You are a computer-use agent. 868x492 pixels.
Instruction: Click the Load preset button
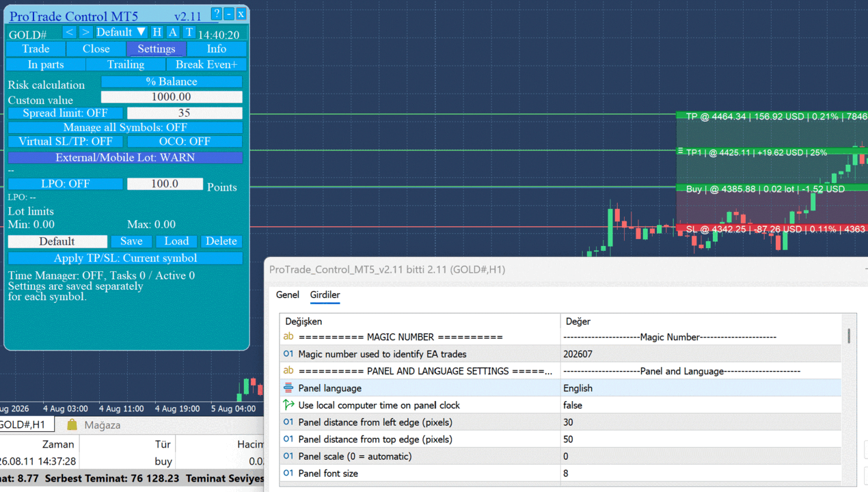click(x=176, y=241)
